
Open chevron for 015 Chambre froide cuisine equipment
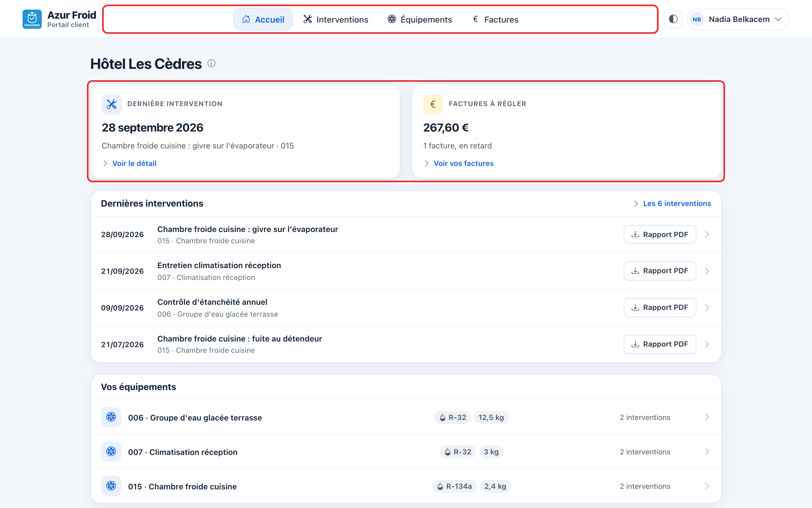coord(707,486)
